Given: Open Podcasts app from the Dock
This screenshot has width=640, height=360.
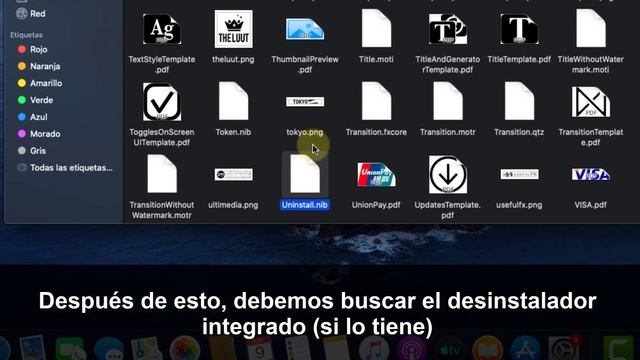Looking at the screenshot, I should click(411, 349).
